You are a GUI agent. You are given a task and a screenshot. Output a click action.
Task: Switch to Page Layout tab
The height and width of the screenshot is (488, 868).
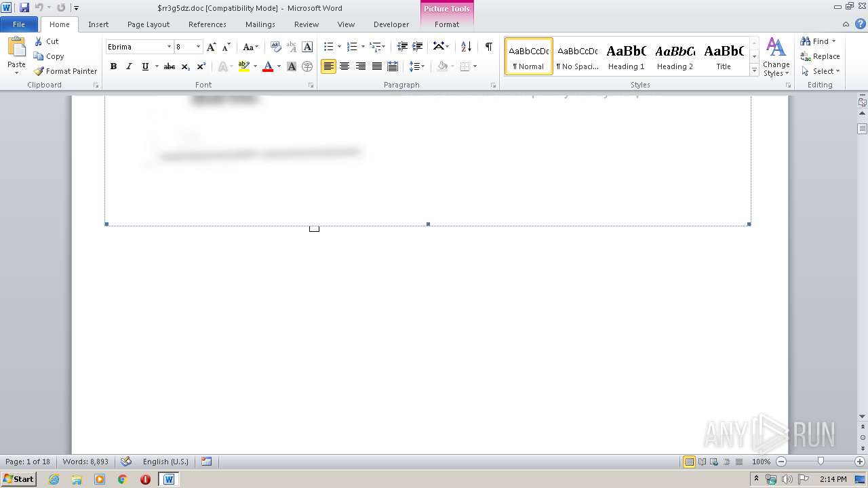pyautogui.click(x=149, y=24)
